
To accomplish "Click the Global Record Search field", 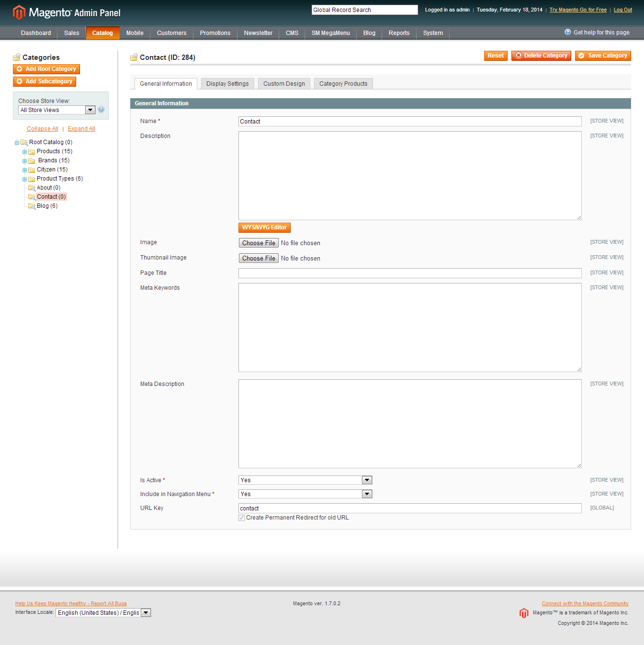I will (365, 10).
